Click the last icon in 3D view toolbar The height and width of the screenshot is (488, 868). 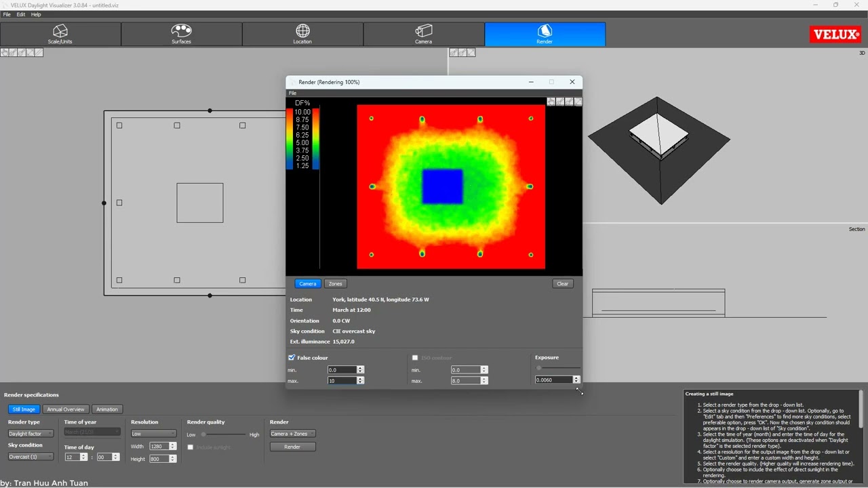pos(471,52)
